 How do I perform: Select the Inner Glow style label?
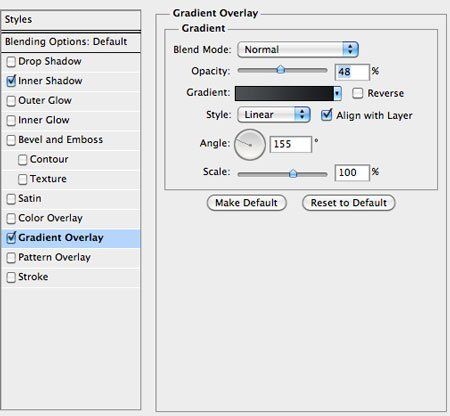pos(44,120)
